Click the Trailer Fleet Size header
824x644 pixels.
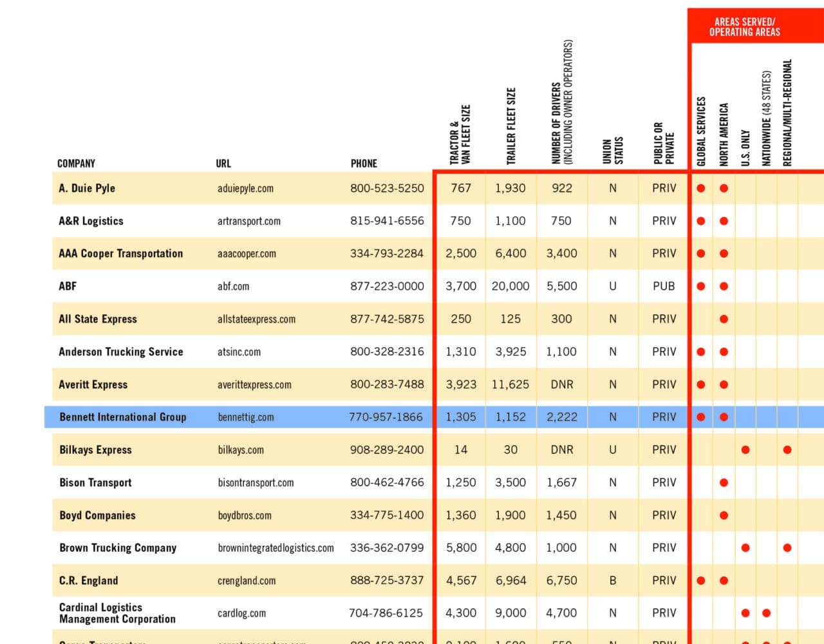(x=511, y=126)
